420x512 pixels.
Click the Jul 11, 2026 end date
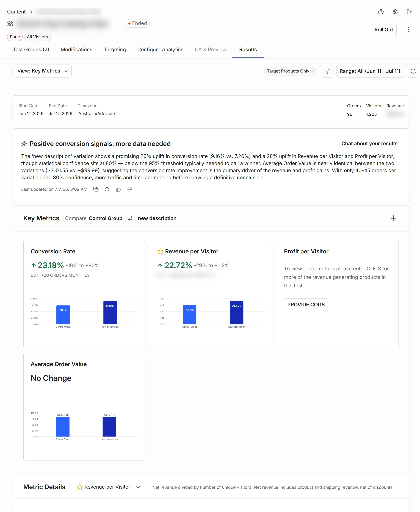pos(60,113)
